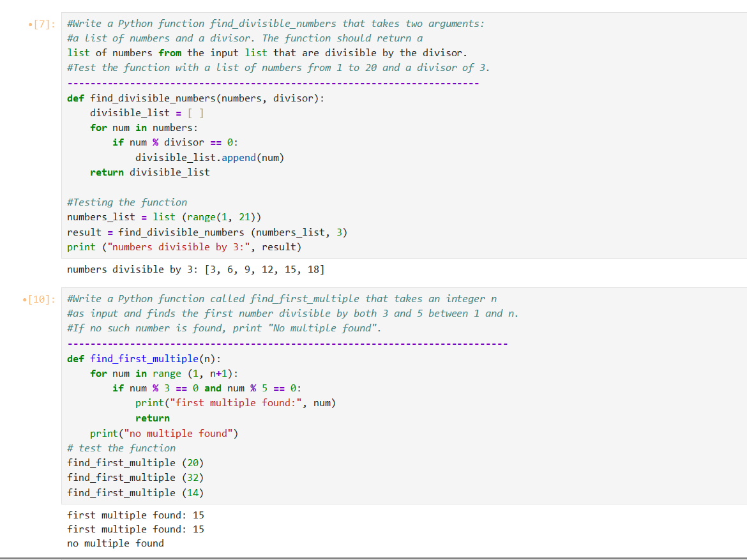Click the comment '#If no such number is found'

coord(224,328)
